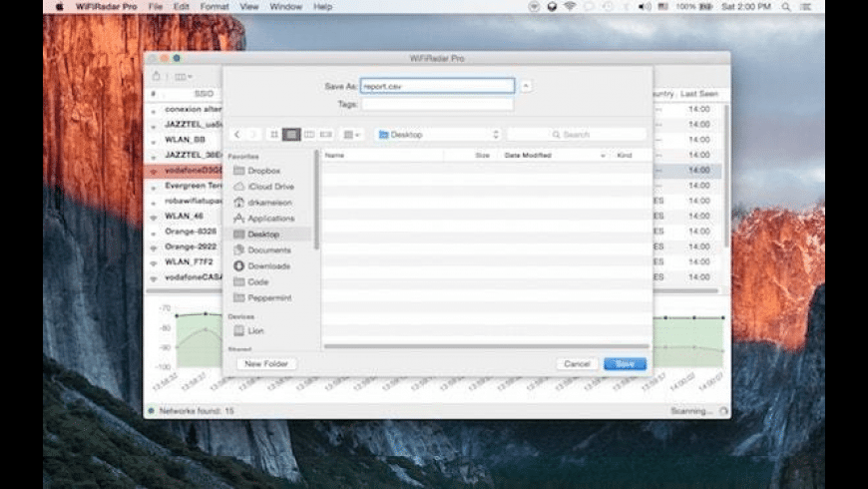868x489 pixels.
Task: Click the Tags input field
Action: pyautogui.click(x=437, y=104)
